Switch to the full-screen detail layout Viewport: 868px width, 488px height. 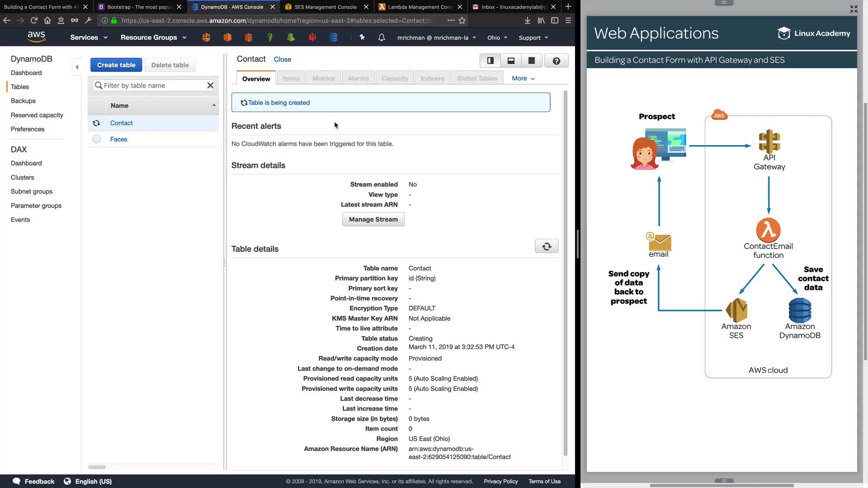click(532, 61)
